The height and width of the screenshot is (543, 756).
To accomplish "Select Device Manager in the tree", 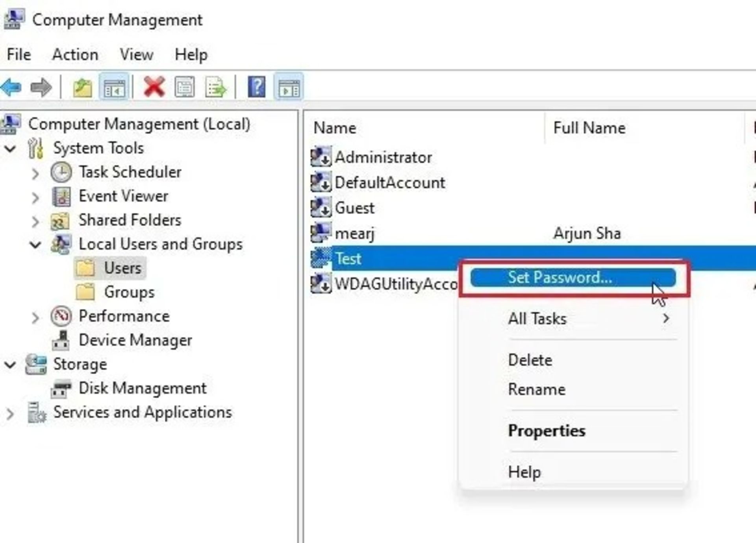I will [135, 340].
